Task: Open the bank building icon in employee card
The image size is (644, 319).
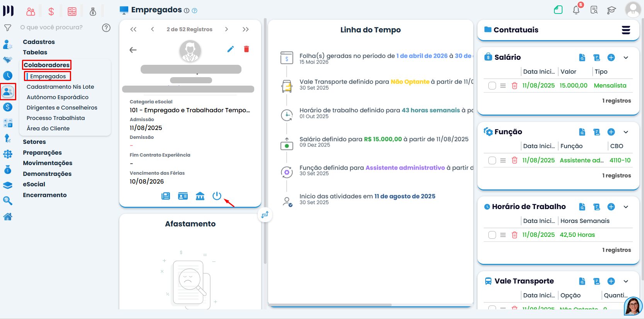Action: [200, 196]
